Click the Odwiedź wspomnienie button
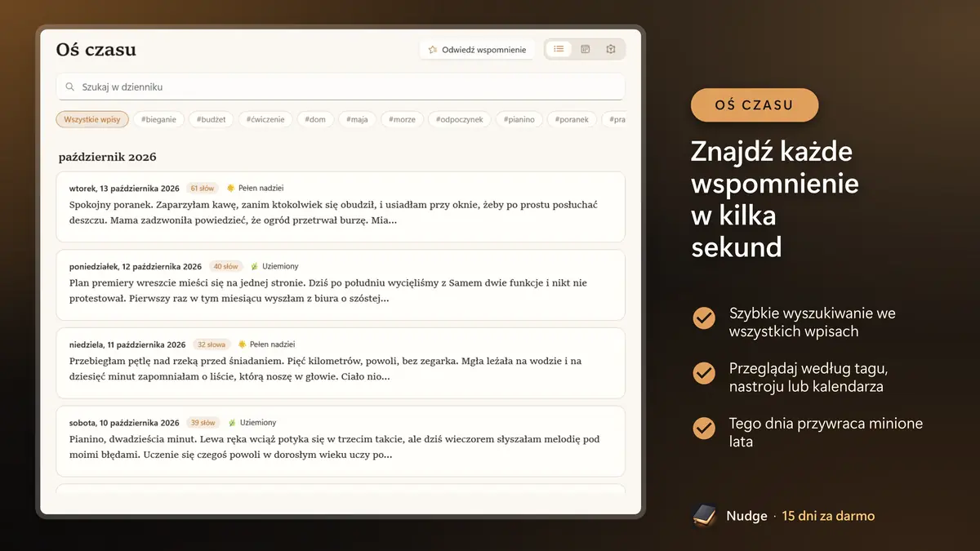 pos(477,50)
